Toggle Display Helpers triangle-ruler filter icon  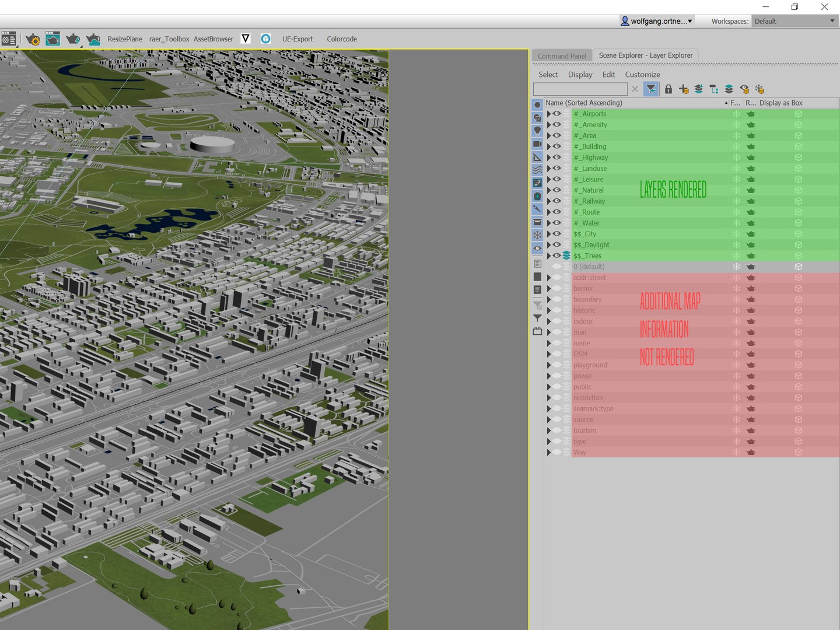[537, 157]
